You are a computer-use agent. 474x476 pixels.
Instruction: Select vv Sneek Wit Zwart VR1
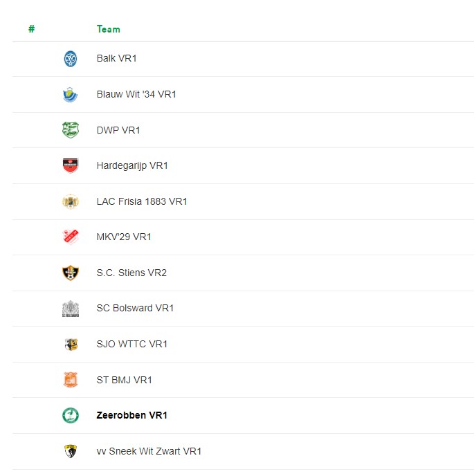point(149,451)
